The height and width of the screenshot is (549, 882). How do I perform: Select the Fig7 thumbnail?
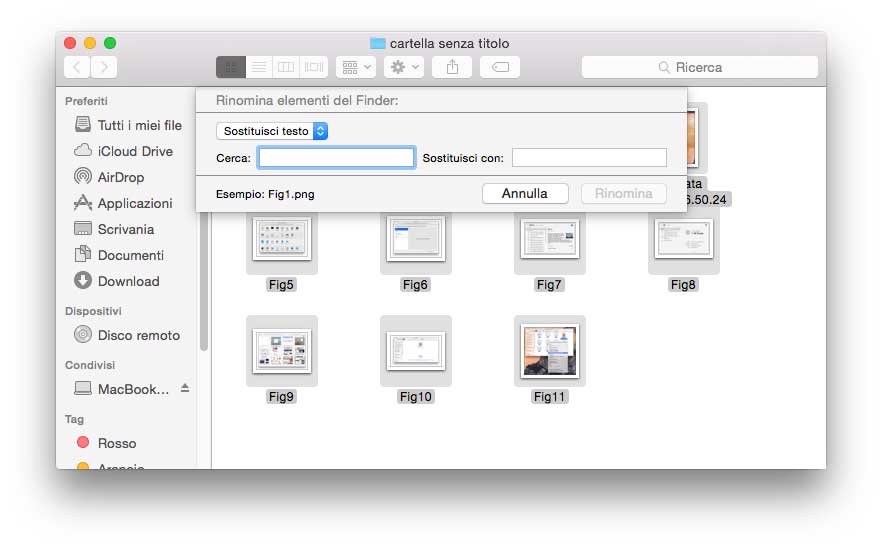[550, 238]
